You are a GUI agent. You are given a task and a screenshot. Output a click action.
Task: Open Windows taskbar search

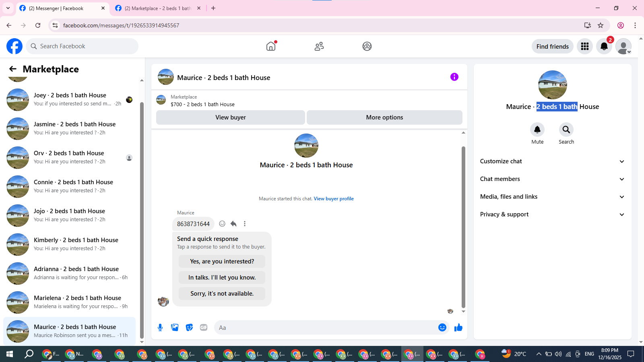click(29, 354)
